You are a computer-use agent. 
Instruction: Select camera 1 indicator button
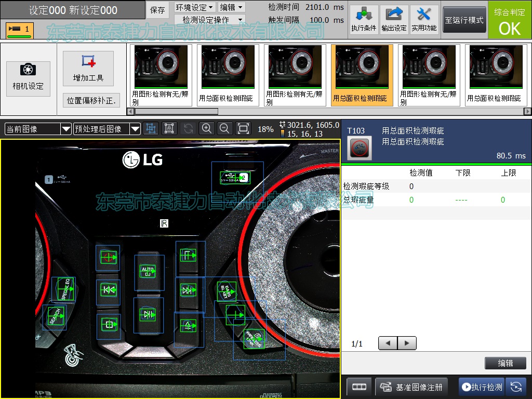coord(20,30)
